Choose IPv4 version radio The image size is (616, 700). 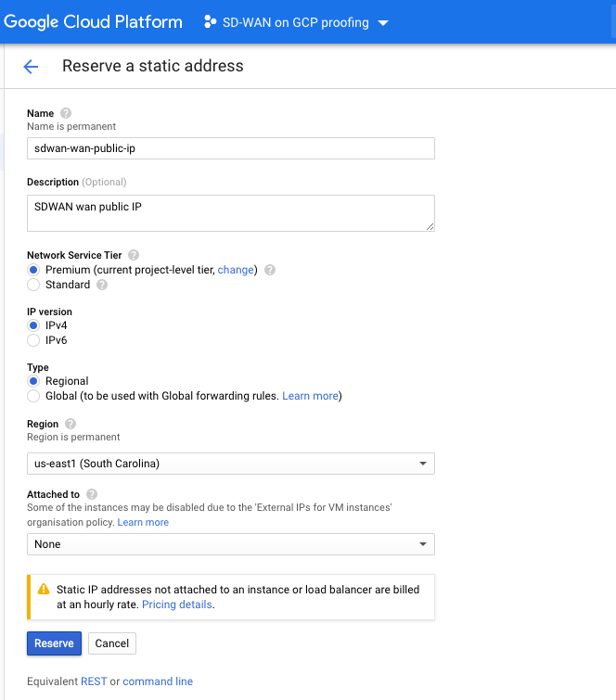tap(33, 325)
